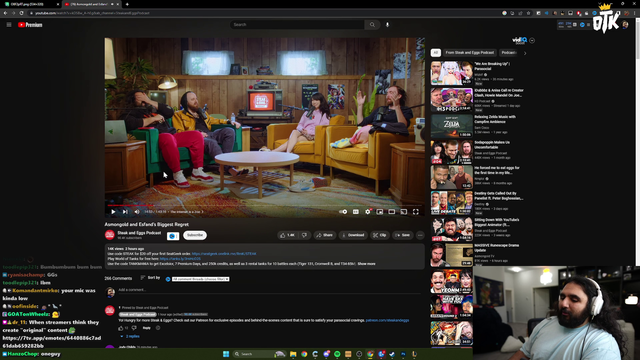The image size is (640, 360).
Task: Open Spotify from taskbar
Action: [337, 354]
